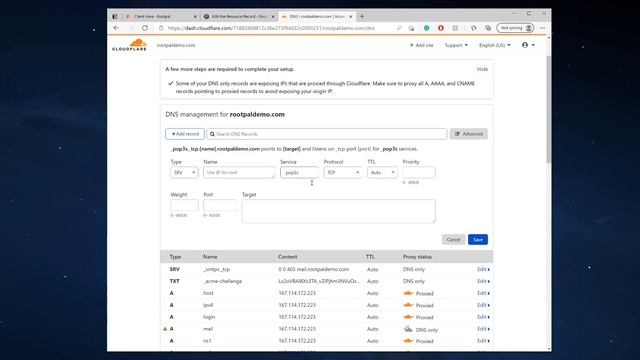Open the browser tab actions icon
The image size is (640, 360).
tap(115, 16)
